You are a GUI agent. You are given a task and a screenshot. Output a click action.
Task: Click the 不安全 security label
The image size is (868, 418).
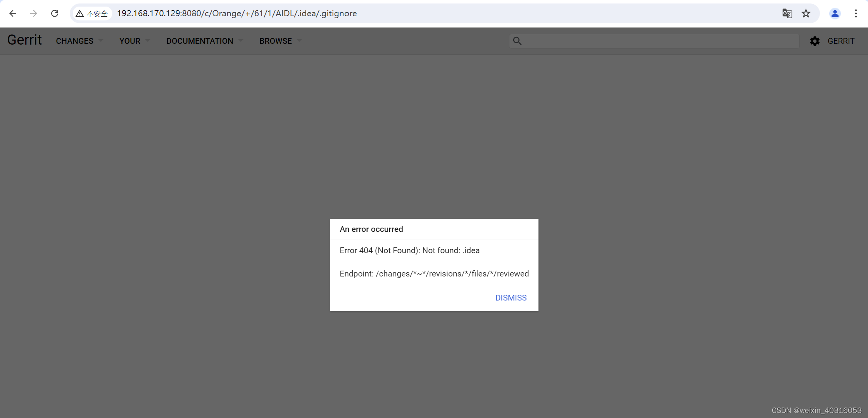[x=97, y=14]
